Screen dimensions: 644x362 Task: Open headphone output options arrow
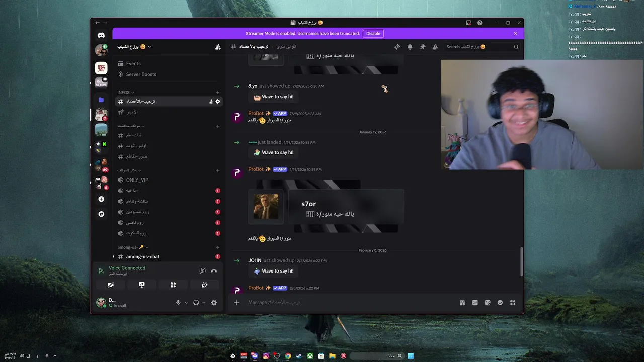[204, 302]
